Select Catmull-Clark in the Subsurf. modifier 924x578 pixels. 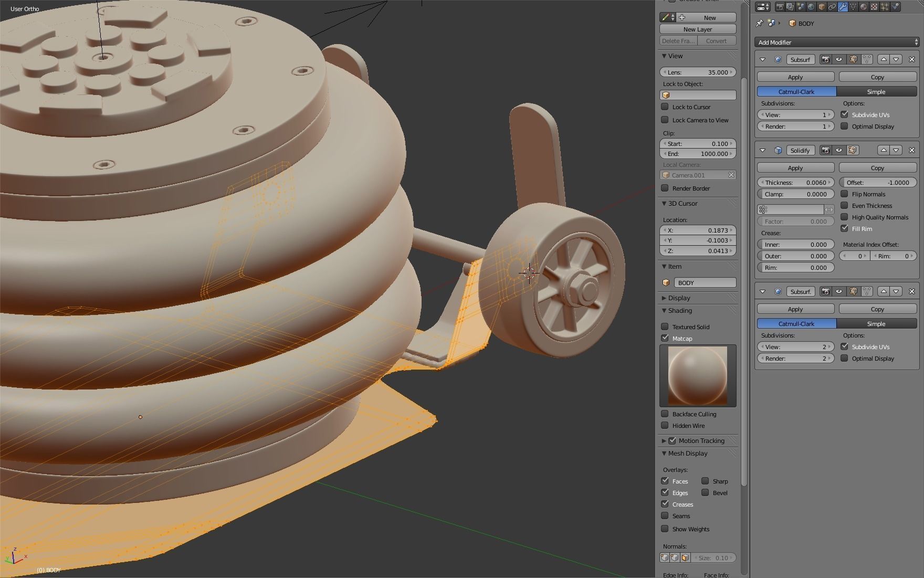[x=796, y=323]
